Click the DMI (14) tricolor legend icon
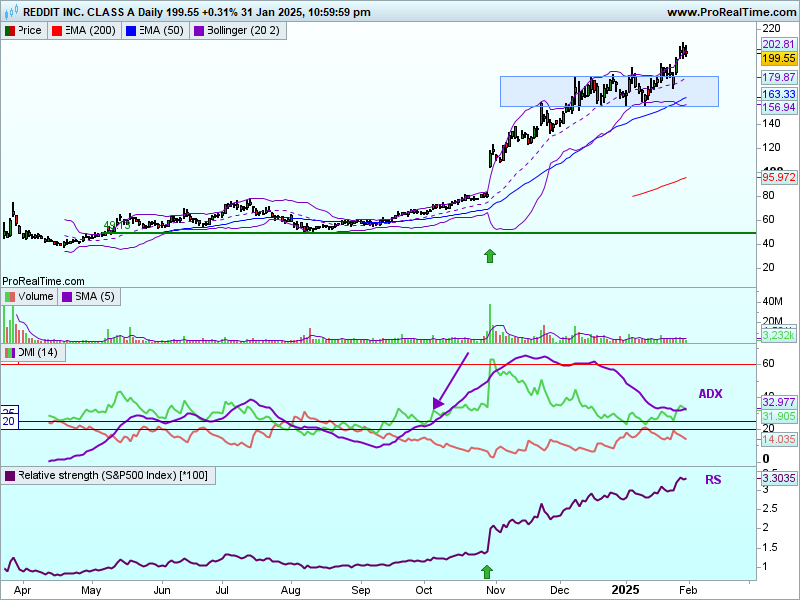The width and height of the screenshot is (800, 600). coord(10,353)
